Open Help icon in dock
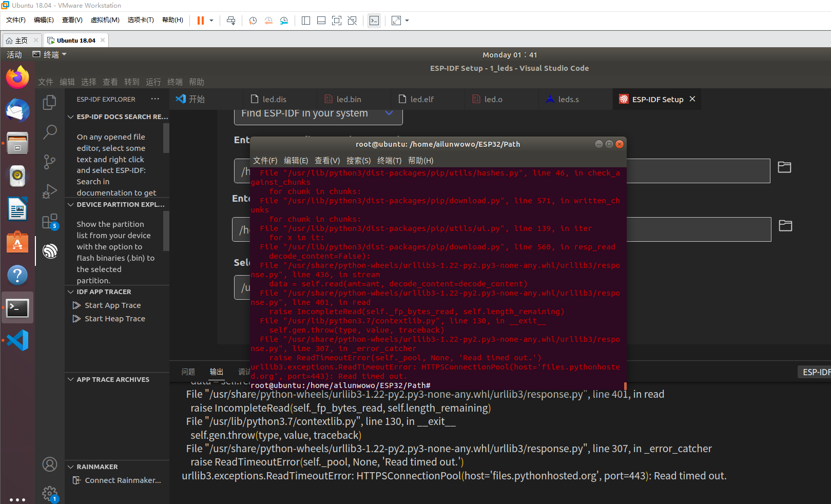Image resolution: width=831 pixels, height=504 pixels. (17, 275)
